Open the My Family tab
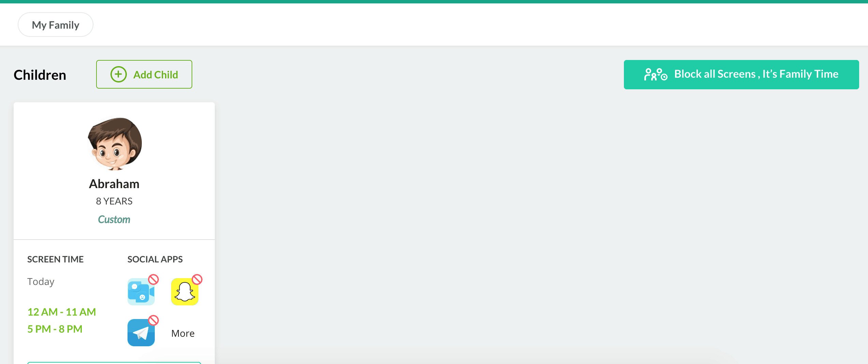The height and width of the screenshot is (364, 868). click(x=56, y=25)
